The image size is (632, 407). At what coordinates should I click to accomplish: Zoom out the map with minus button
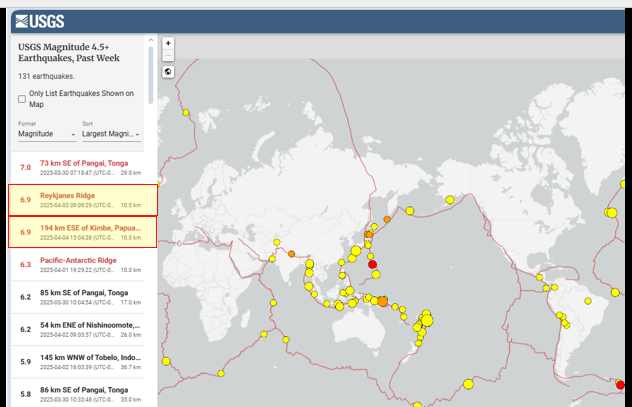[168, 55]
